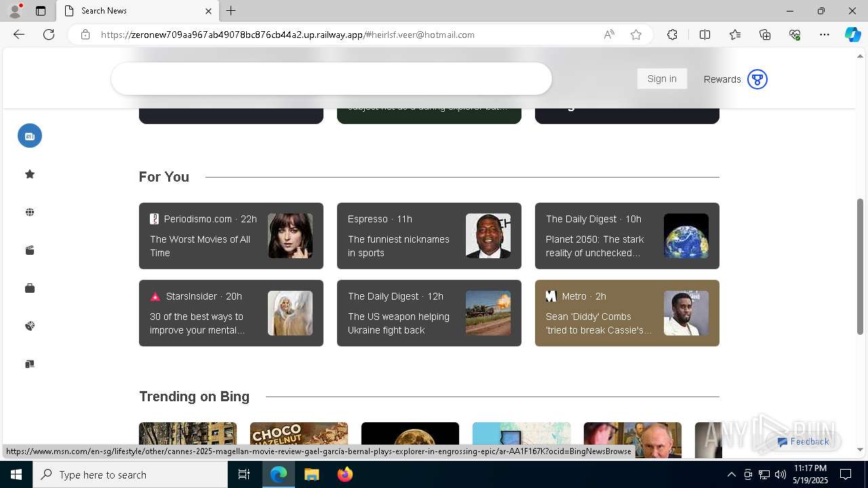Launch Firefox from taskbar
This screenshot has width=868, height=488.
click(344, 474)
